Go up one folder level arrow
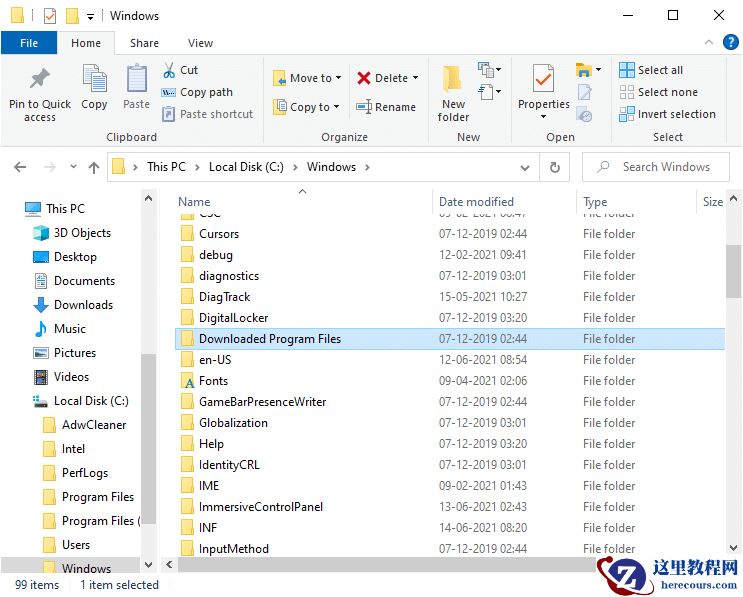Viewport: 743px width, 597px height. (x=94, y=167)
